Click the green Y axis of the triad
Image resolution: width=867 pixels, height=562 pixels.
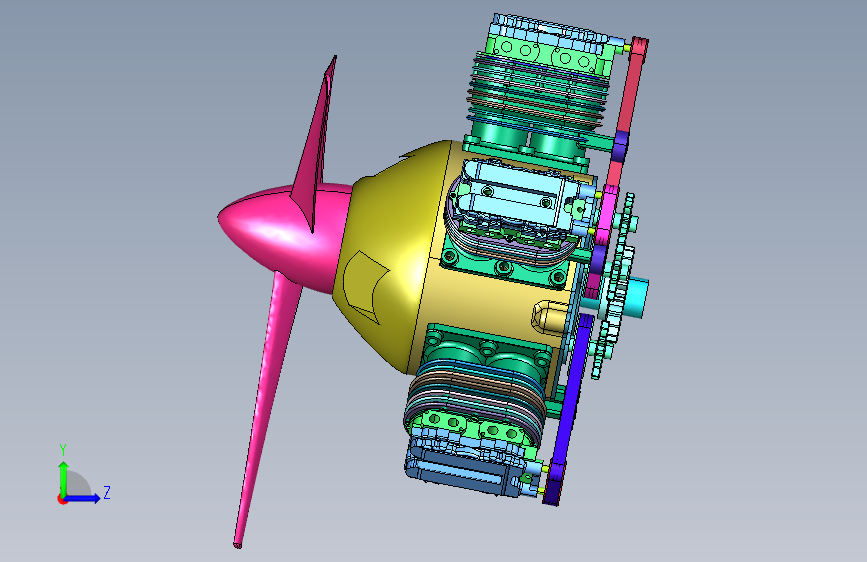[64, 480]
